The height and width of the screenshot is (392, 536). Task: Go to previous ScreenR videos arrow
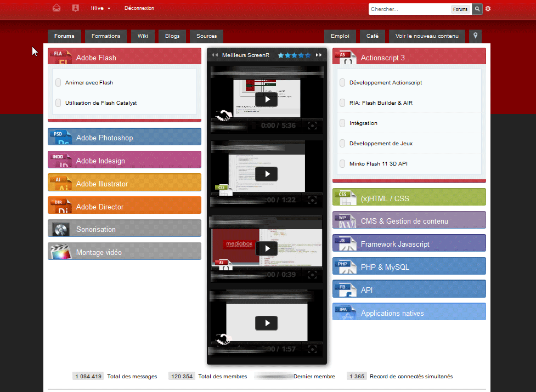pyautogui.click(x=215, y=55)
